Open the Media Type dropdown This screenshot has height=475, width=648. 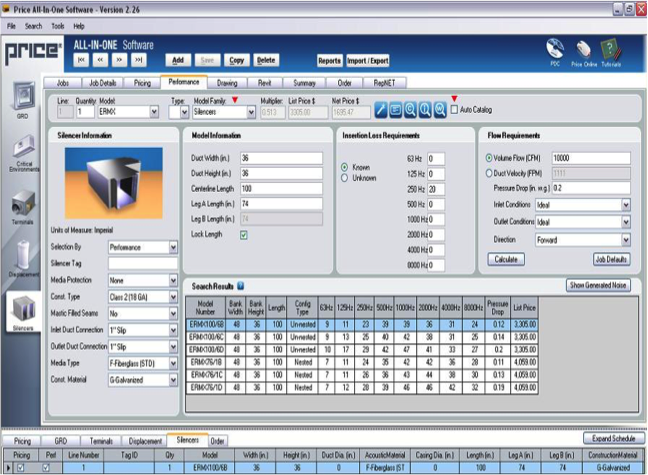point(173,363)
